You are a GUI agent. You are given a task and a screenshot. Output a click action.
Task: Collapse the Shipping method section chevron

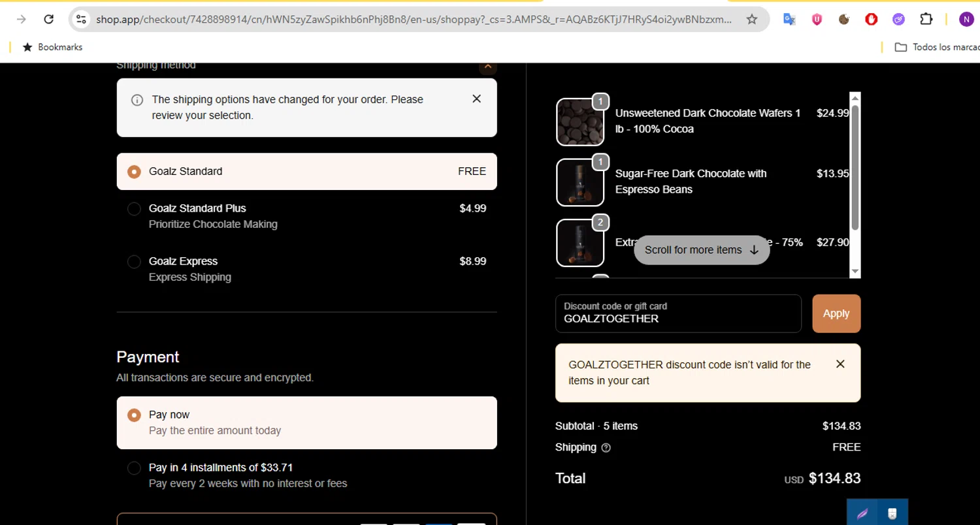coord(487,66)
